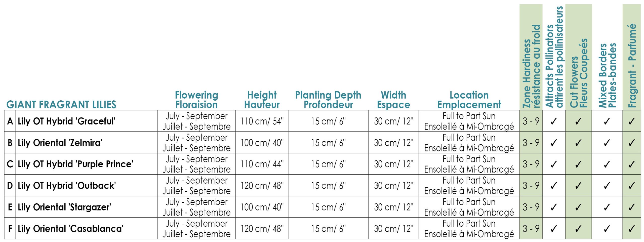Click the 3 - 9 zone cell for 'Casablanca'
Image resolution: width=644 pixels, height=242 pixels.
pyautogui.click(x=531, y=229)
